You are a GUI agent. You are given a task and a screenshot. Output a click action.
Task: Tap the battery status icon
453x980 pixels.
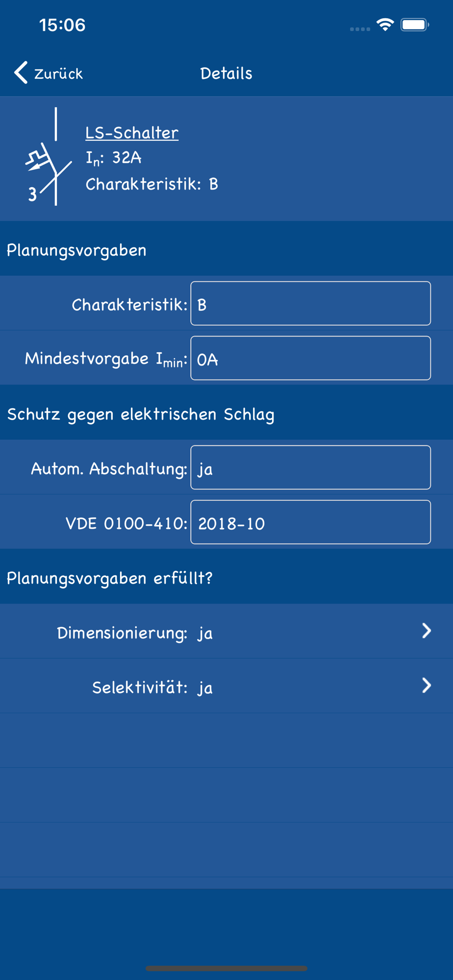pos(415,24)
